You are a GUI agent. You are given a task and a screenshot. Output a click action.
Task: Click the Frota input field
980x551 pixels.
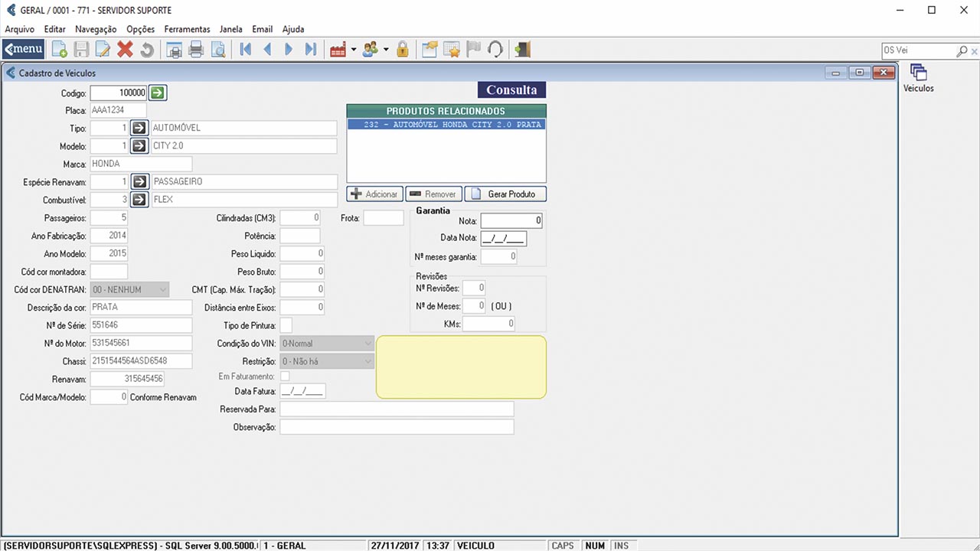[x=383, y=218]
